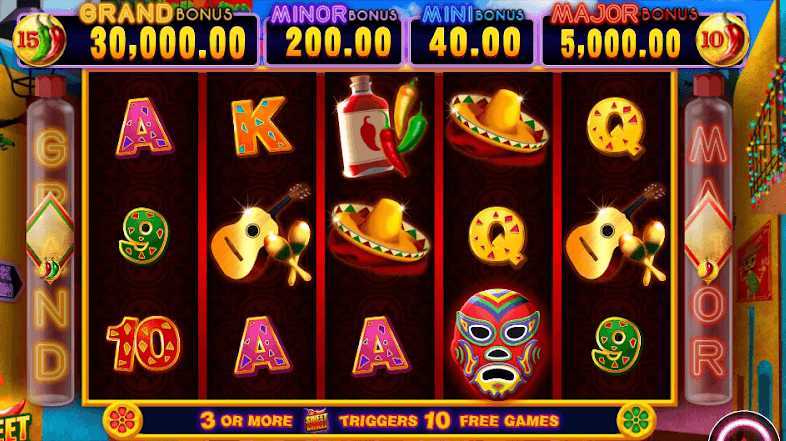Select the guitar and maracas on reel two
This screenshot has width=786, height=441.
pyautogui.click(x=261, y=233)
